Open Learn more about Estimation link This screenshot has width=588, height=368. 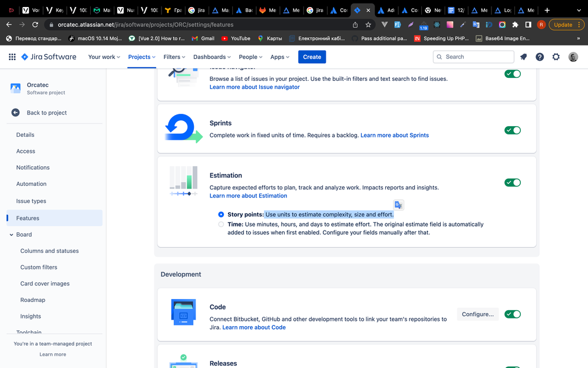coord(248,196)
